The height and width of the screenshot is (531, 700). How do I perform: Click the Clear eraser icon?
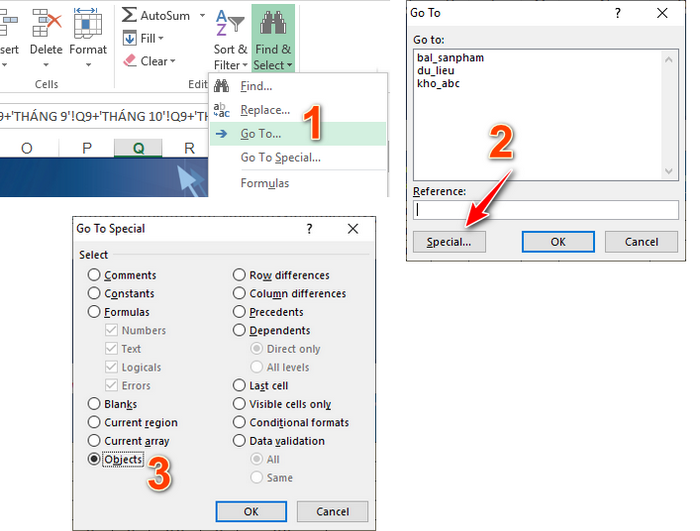129,61
